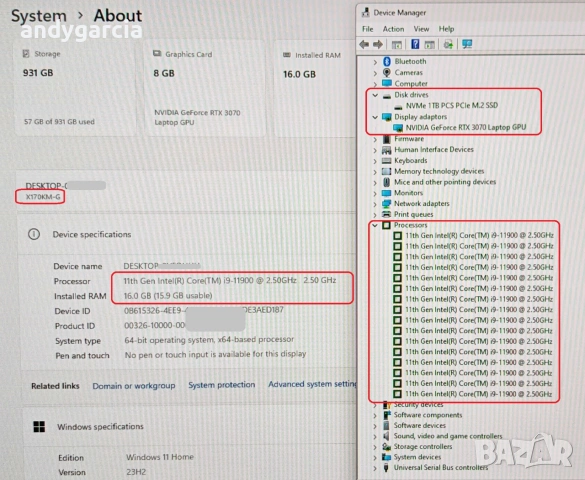Click the NVIDIA GeForce RTX 3070 device icon
This screenshot has height=480, width=585.
pyautogui.click(x=398, y=128)
